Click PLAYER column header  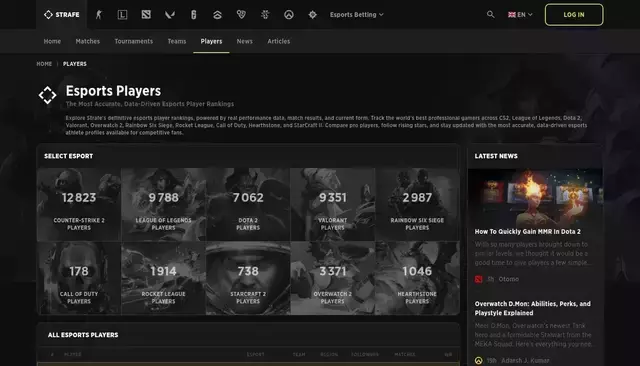coord(73,355)
